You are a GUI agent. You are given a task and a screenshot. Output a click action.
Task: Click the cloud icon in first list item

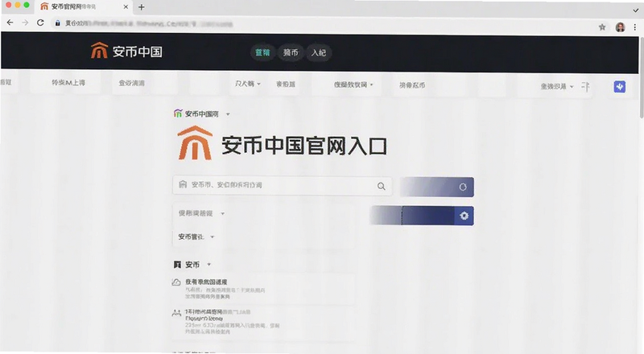point(176,282)
